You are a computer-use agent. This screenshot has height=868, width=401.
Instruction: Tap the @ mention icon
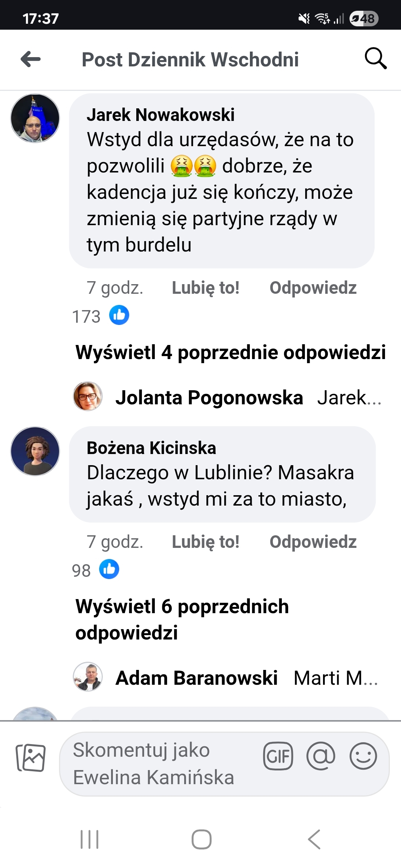tap(321, 756)
